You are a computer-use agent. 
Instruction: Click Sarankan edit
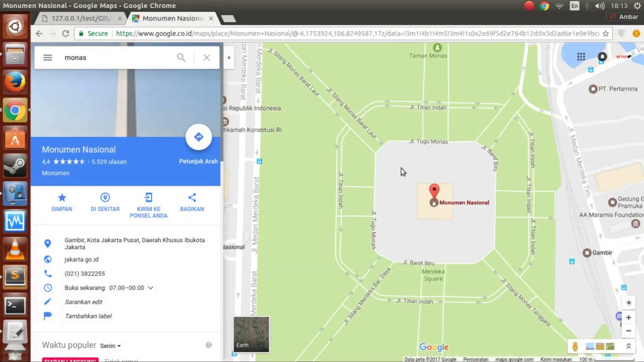click(84, 302)
